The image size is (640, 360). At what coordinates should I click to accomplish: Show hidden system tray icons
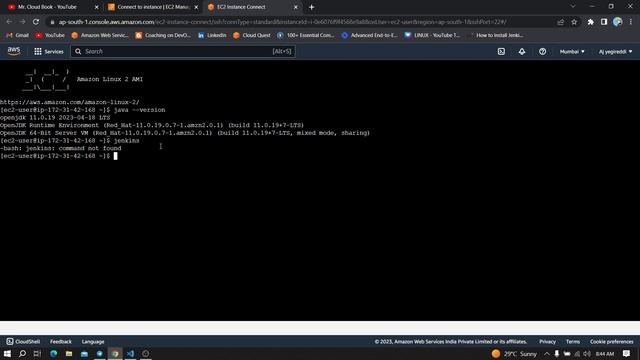coord(547,353)
